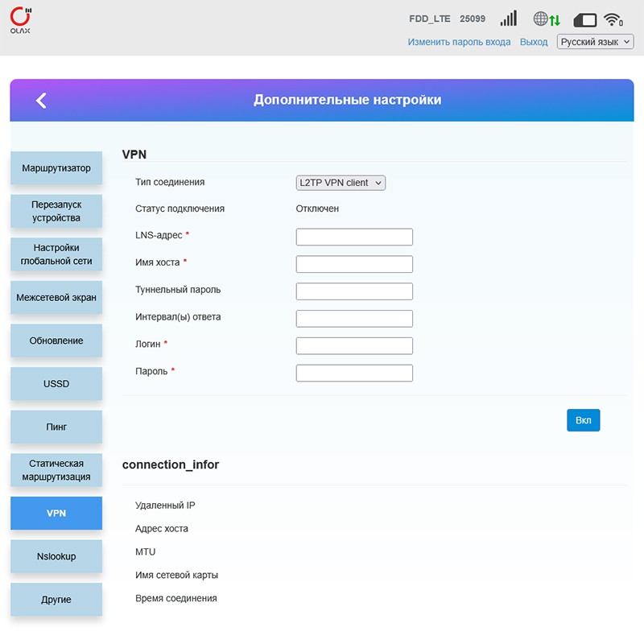The height and width of the screenshot is (644, 644).
Task: Go back using the left arrow
Action: (41, 100)
